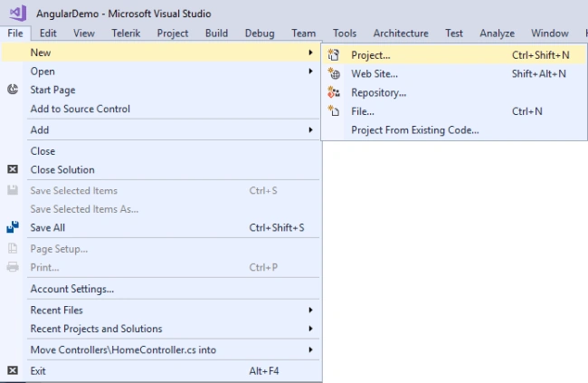
Task: Open the Team menu
Action: click(304, 33)
